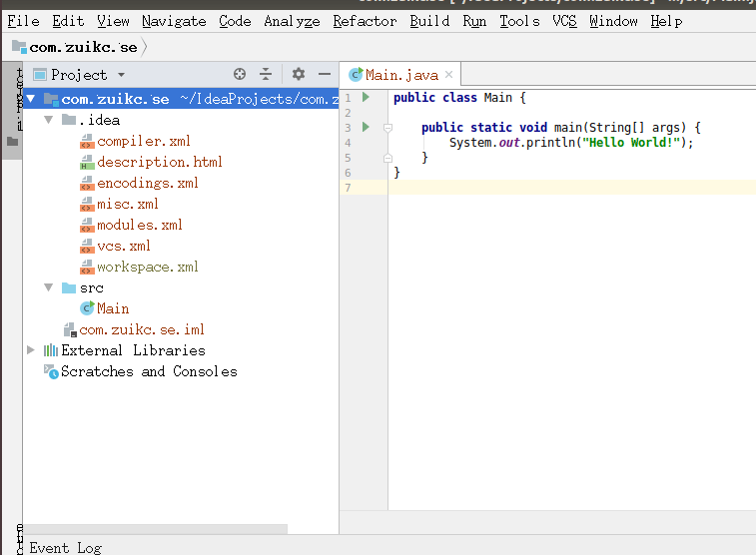Open the Build menu
Viewport: 756px width, 555px height.
point(429,21)
